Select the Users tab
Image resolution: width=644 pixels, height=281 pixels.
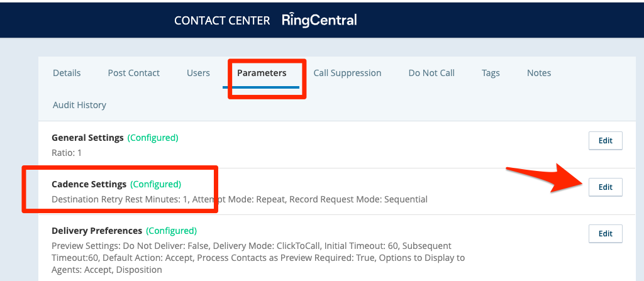198,73
